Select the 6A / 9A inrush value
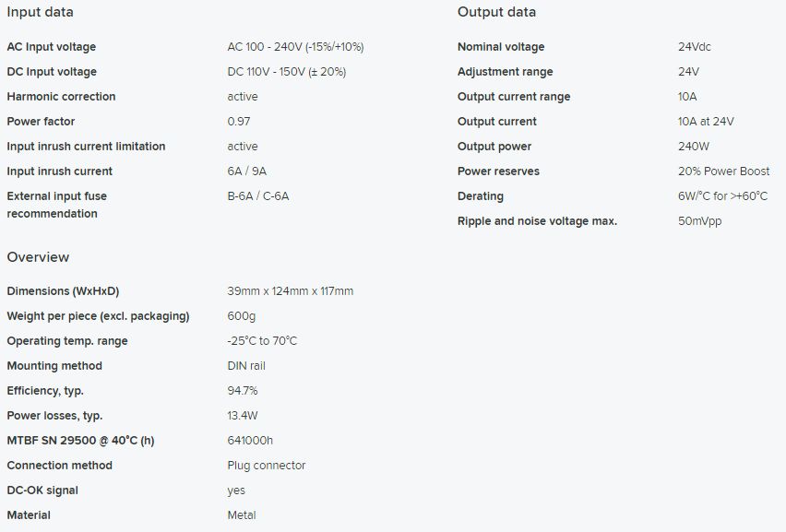 coord(247,171)
